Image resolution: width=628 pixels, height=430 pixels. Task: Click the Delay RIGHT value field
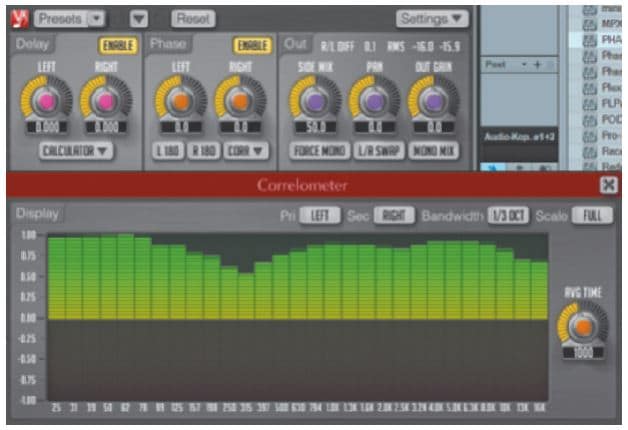click(x=106, y=127)
